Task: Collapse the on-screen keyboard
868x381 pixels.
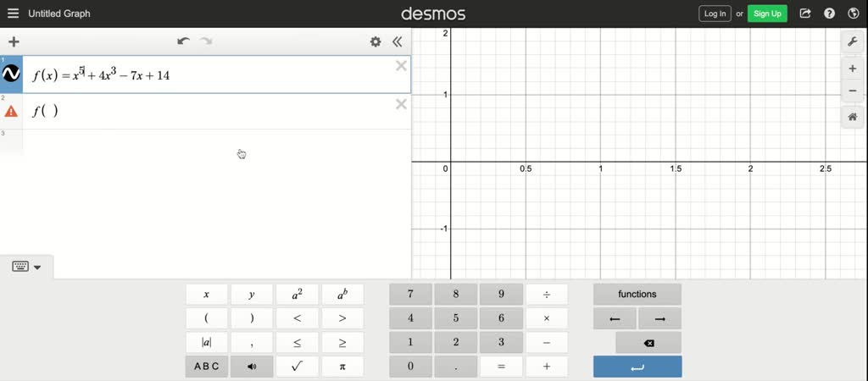Action: point(27,267)
